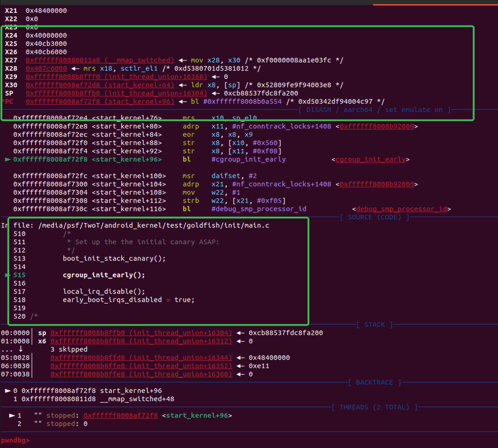This screenshot has width=498, height=448.
Task: Click the PC register start_kernel+96 address
Action: (x=100, y=102)
